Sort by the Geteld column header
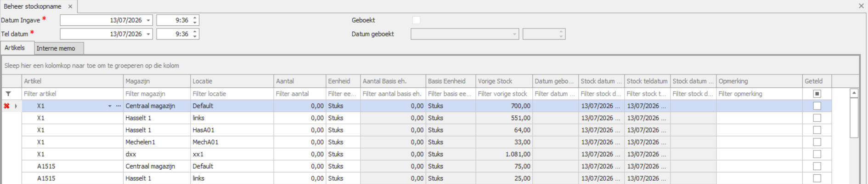The width and height of the screenshot is (868, 184). tap(817, 81)
